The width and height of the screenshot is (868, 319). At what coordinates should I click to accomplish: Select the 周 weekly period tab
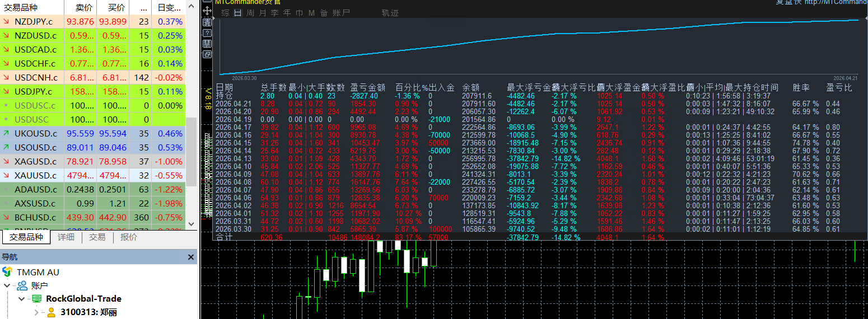click(x=250, y=13)
